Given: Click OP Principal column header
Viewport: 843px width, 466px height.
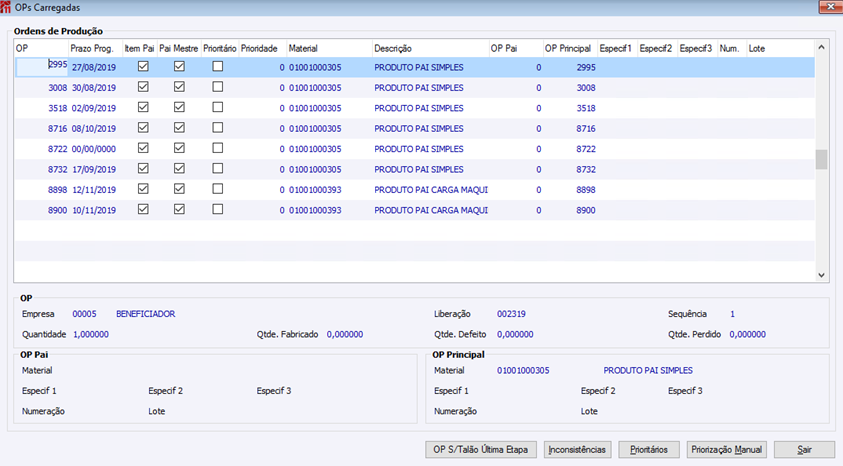Looking at the screenshot, I should (x=570, y=48).
